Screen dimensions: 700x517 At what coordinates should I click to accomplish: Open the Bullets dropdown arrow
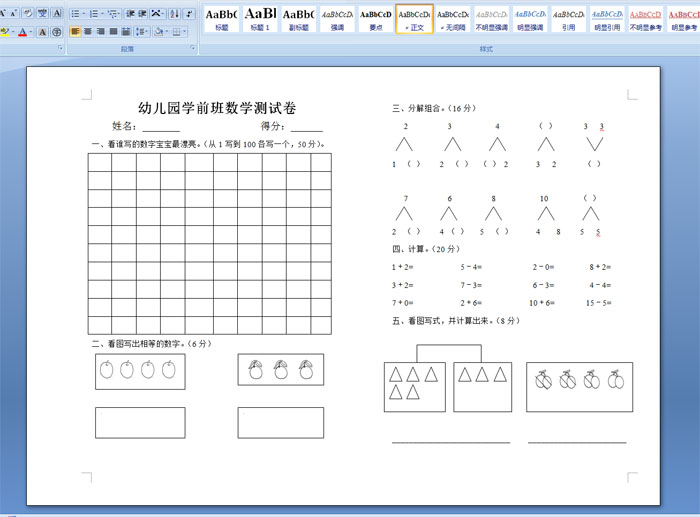point(84,13)
